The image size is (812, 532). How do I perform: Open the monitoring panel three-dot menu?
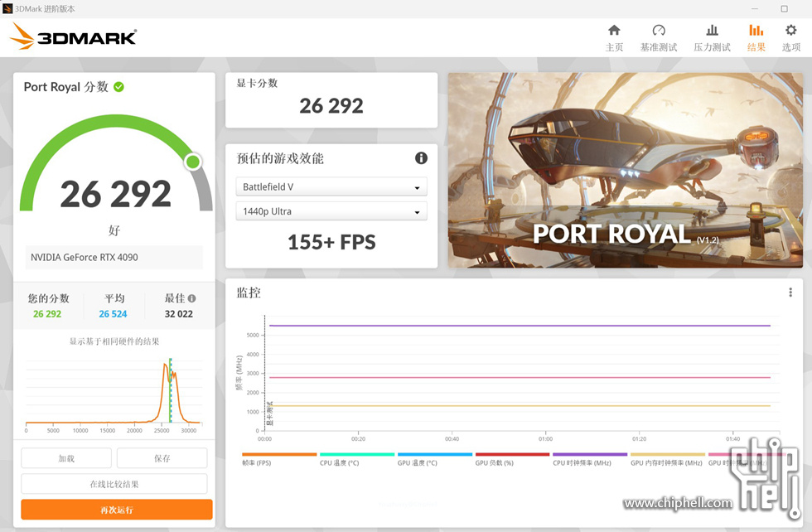[790, 293]
